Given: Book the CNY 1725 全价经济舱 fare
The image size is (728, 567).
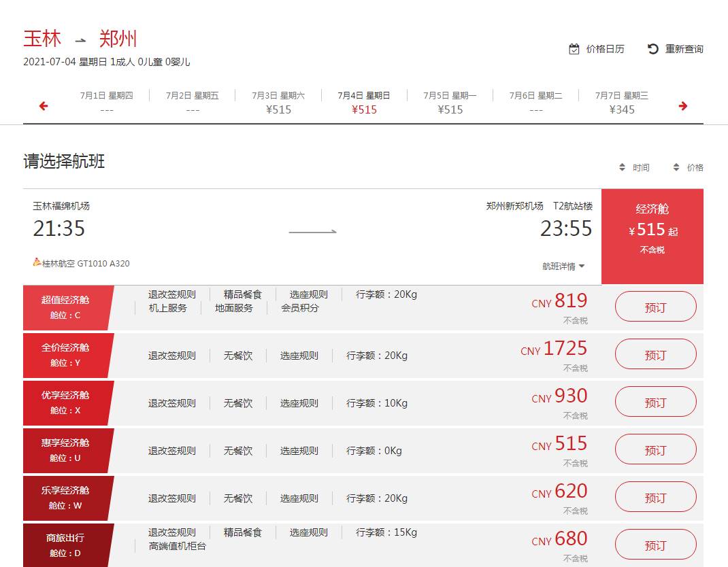Looking at the screenshot, I should click(x=655, y=355).
